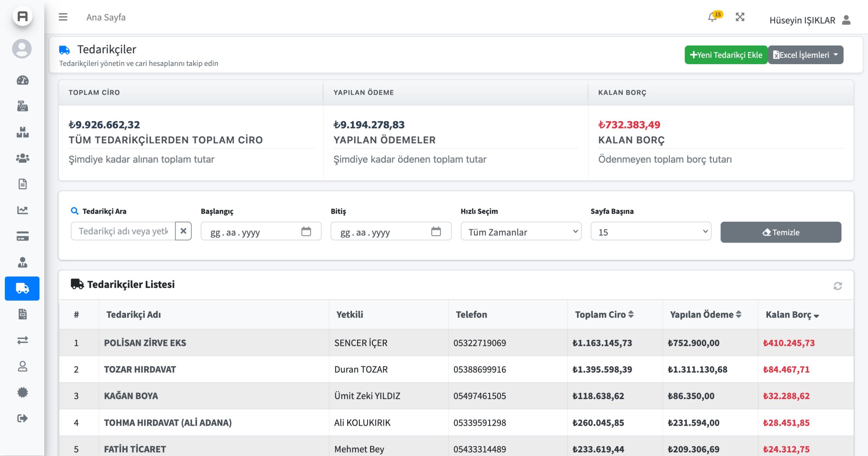868x456 pixels.
Task: Sort by Toplam Ciro column
Action: 604,315
